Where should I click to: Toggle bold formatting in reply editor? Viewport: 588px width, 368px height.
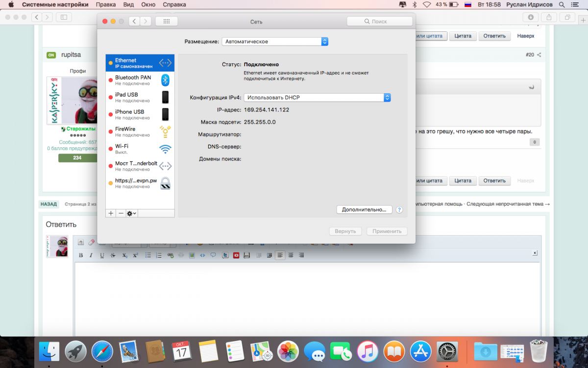[81, 255]
